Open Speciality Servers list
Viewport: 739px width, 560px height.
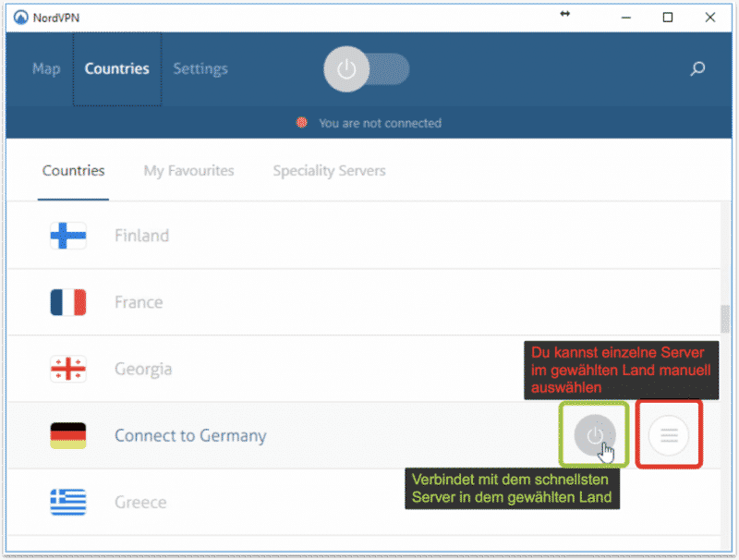pos(329,170)
